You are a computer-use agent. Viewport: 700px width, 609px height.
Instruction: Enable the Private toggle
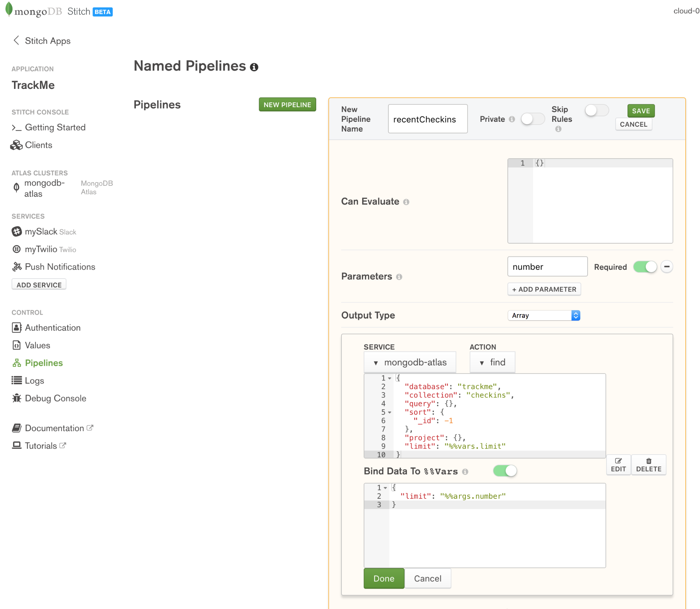pos(532,119)
